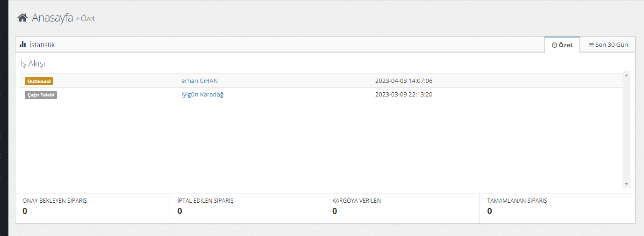
Task: Click the İptal Edilen Sipariş counter
Action: pos(180,211)
